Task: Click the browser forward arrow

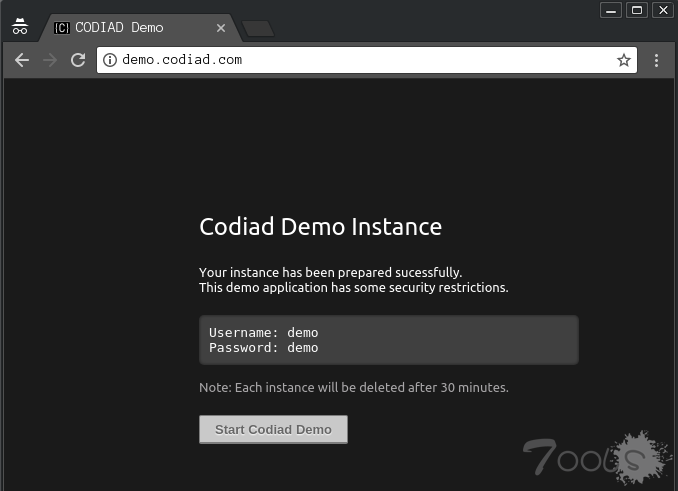Action: point(50,60)
